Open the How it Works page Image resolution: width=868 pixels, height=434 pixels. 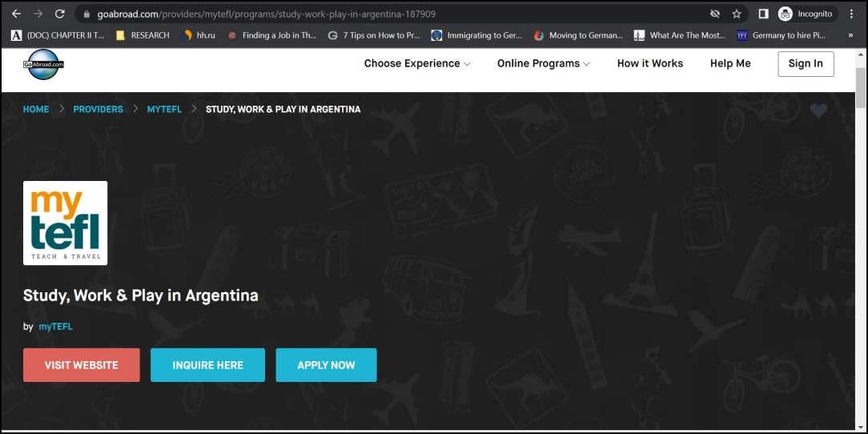(650, 64)
